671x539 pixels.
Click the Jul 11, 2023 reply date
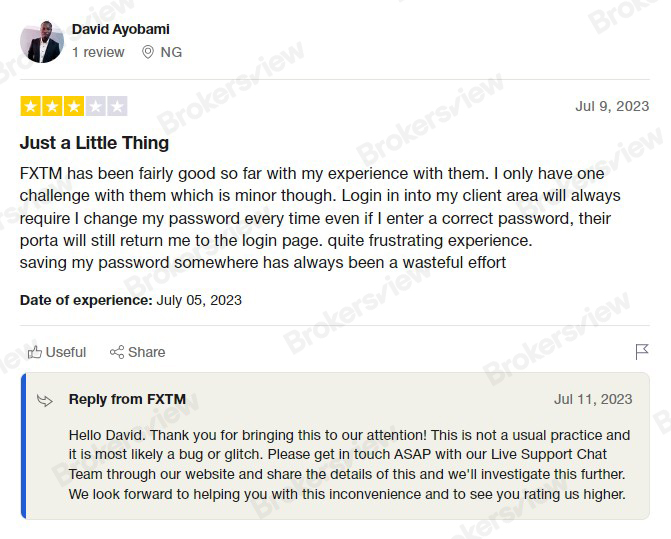point(593,399)
